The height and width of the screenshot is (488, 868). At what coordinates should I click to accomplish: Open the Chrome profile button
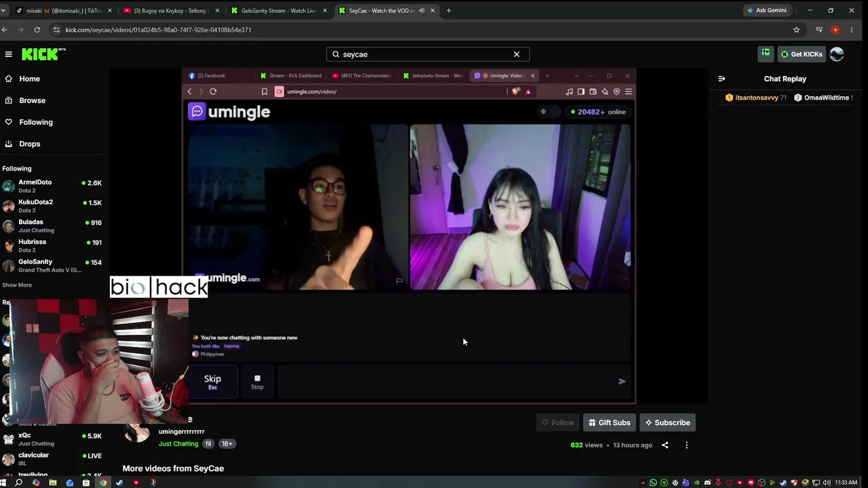click(835, 30)
